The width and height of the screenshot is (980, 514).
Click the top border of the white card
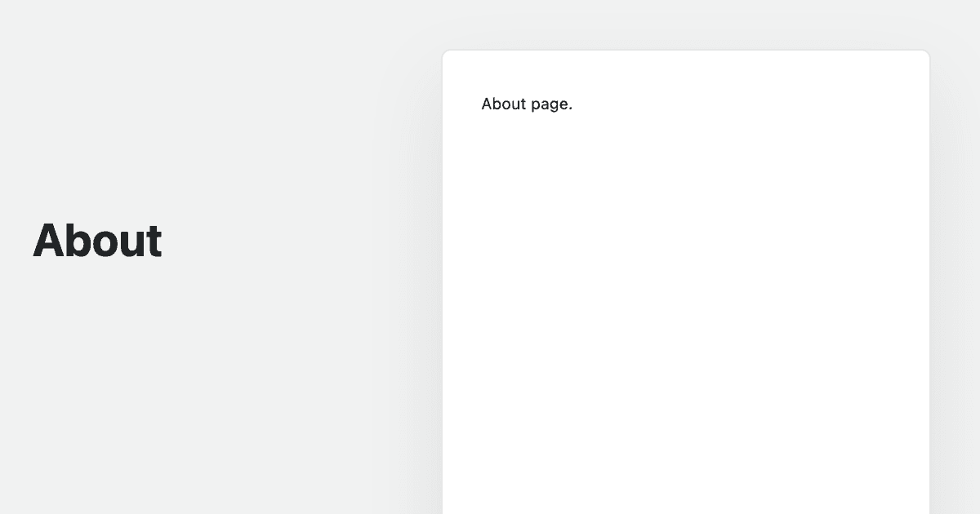[x=686, y=51]
